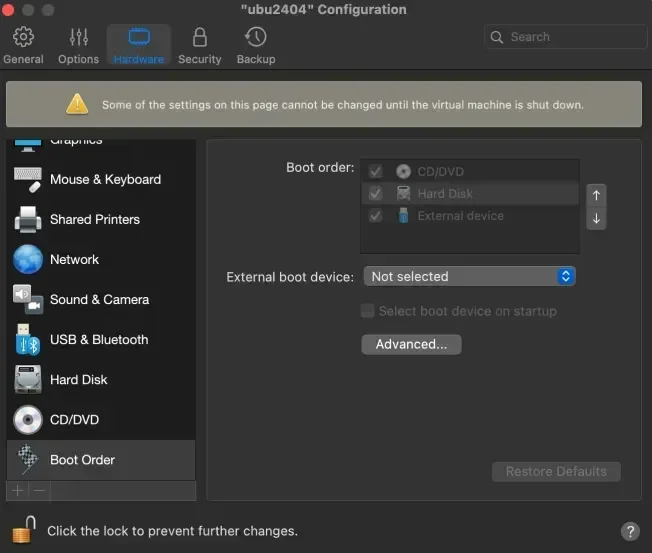Toggle the CD/DVD boot order checkbox

pyautogui.click(x=376, y=172)
